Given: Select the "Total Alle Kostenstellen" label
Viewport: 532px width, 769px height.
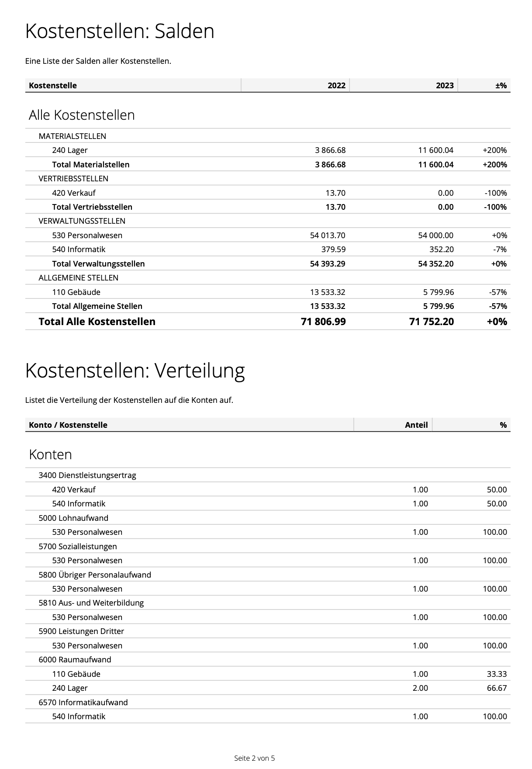Looking at the screenshot, I should 97,322.
